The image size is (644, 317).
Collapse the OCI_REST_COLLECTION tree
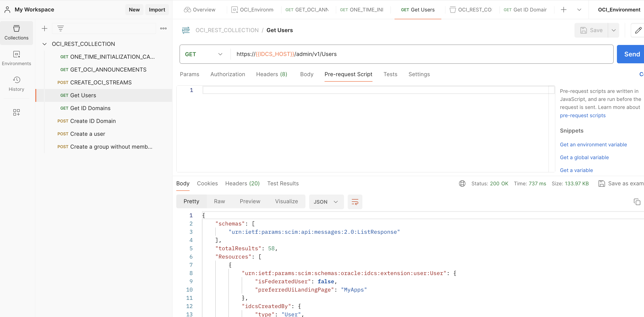pyautogui.click(x=45, y=44)
